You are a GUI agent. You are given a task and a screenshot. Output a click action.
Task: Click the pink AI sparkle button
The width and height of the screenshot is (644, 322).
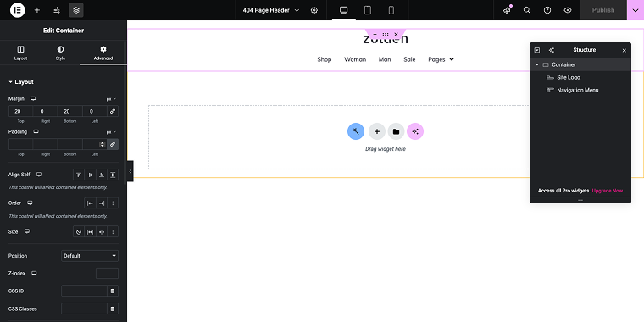(x=415, y=131)
